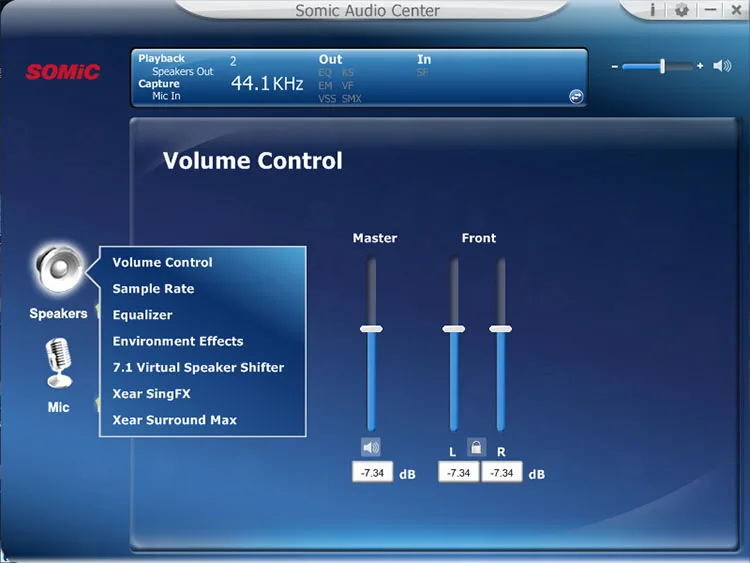Image resolution: width=750 pixels, height=563 pixels.
Task: Open settings gear in title bar
Action: tap(681, 10)
